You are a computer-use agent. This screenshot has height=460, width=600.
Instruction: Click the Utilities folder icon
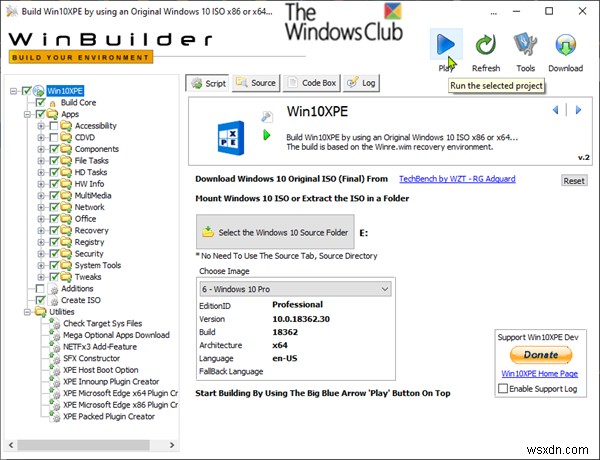41,312
